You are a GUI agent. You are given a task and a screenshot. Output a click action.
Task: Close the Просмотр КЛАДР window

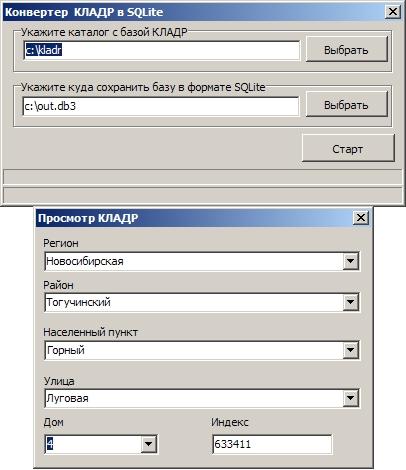pos(361,218)
